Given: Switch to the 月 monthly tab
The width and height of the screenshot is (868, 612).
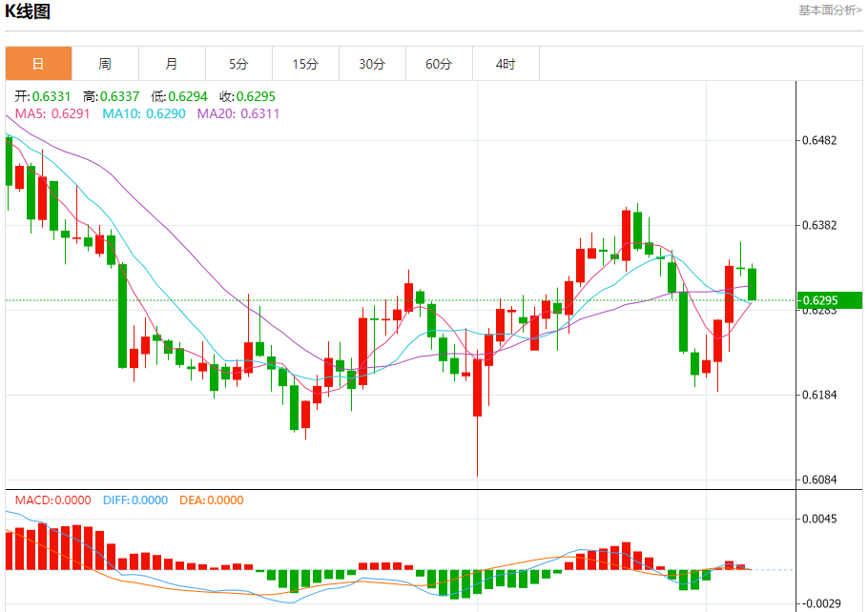Looking at the screenshot, I should (x=172, y=64).
